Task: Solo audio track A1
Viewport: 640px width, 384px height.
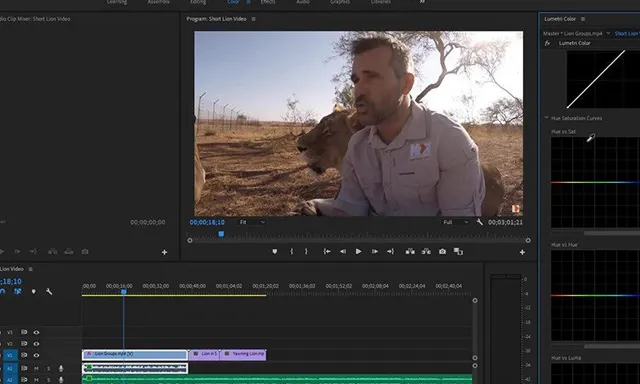Action: click(49, 368)
